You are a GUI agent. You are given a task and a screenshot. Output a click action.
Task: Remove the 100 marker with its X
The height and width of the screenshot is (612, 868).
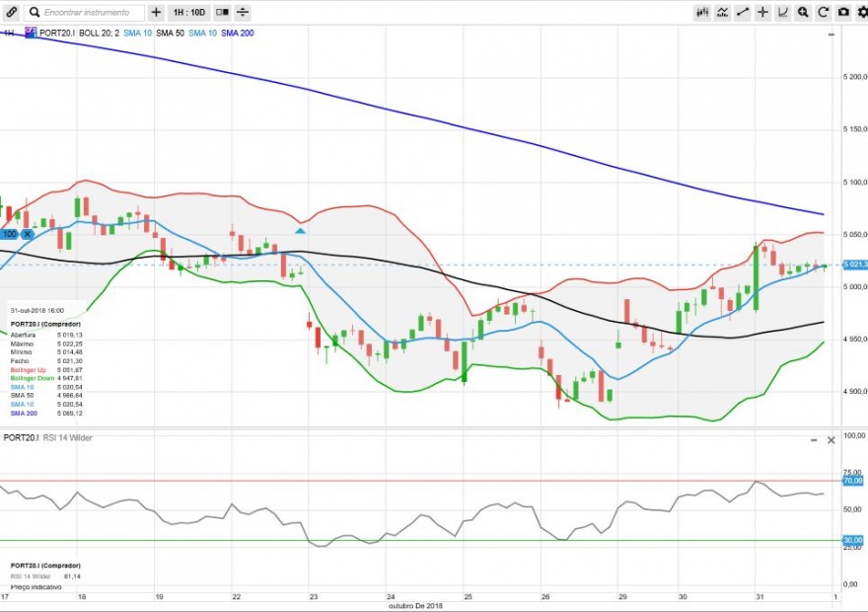28,234
